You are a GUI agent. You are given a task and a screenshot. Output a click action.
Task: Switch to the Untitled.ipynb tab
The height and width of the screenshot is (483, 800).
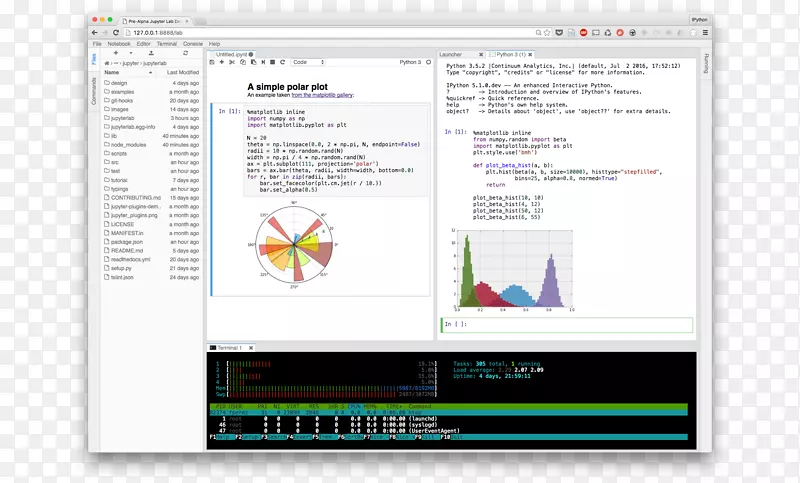[x=231, y=55]
